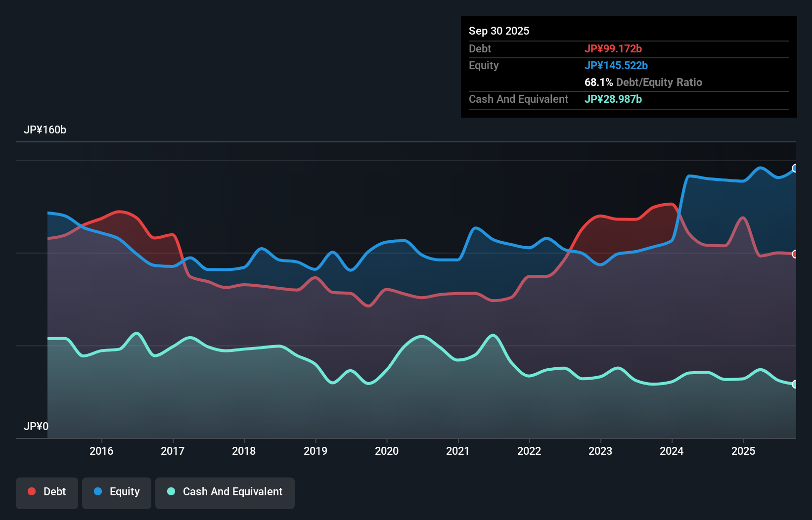Select the red Debt endpoint marker

click(795, 254)
